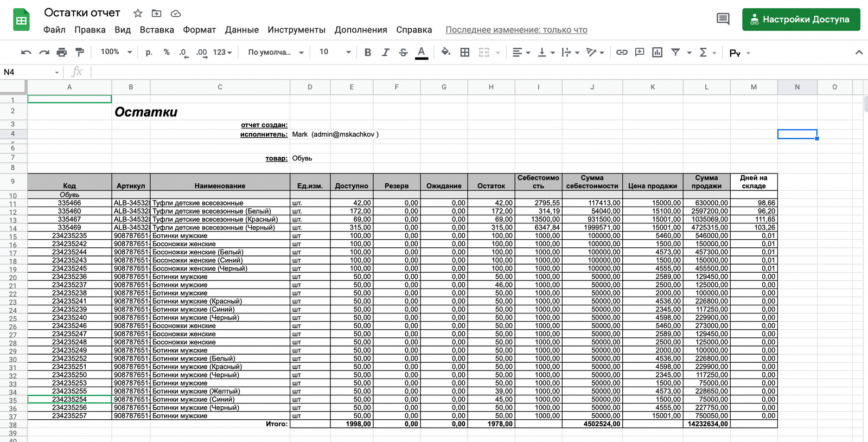Open the 100% zoom dropdown
868x442 pixels.
pos(116,52)
